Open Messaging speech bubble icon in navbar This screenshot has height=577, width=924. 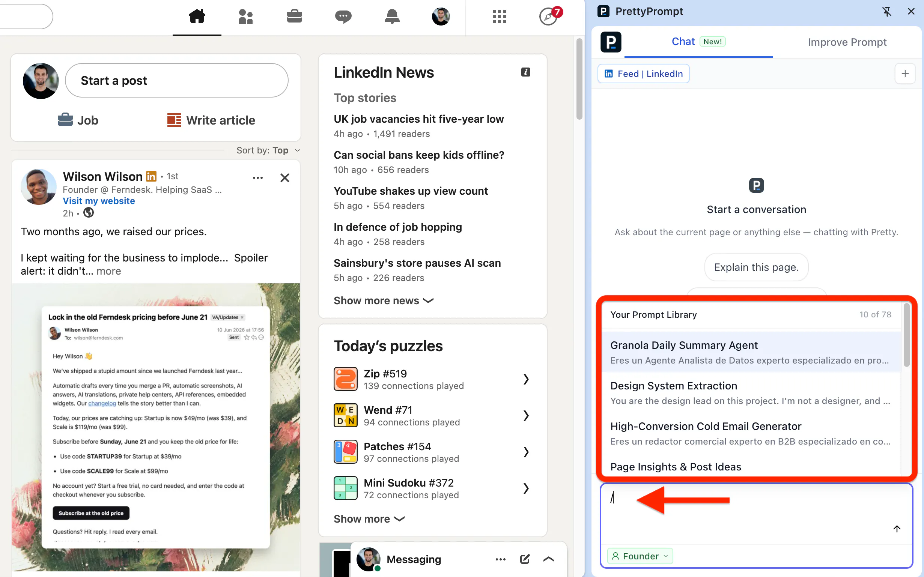point(343,17)
